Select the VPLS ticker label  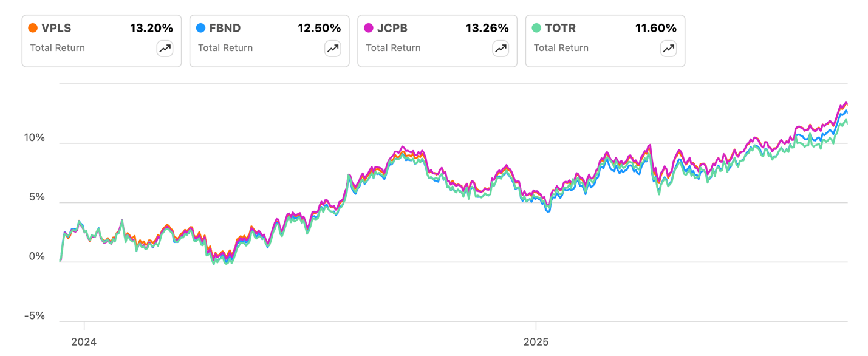56,28
